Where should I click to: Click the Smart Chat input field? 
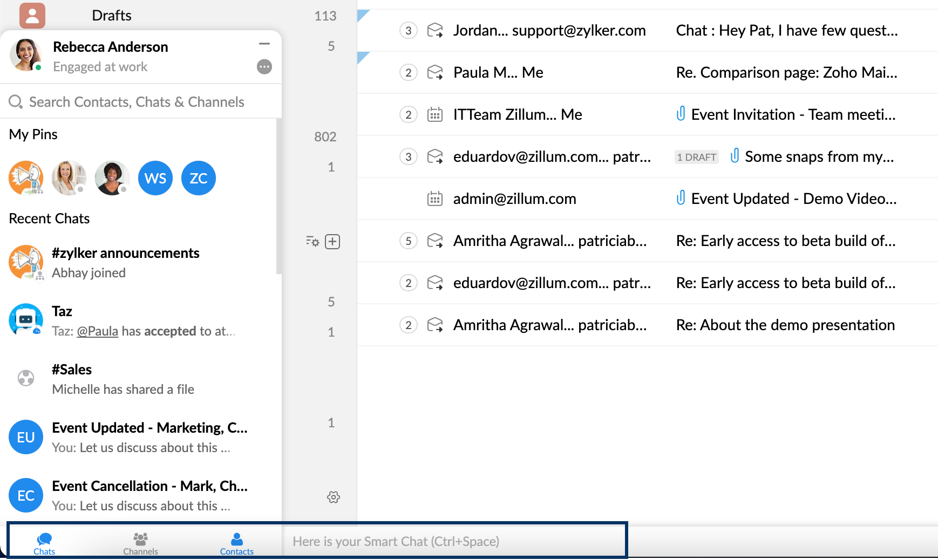coord(453,541)
